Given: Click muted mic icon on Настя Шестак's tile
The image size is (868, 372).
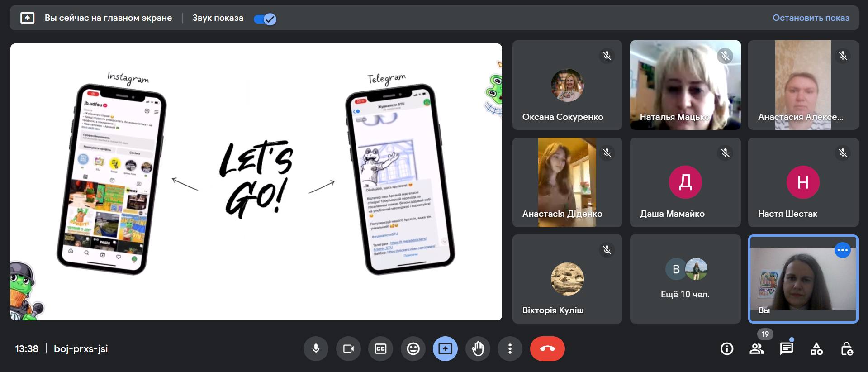Looking at the screenshot, I should tap(843, 153).
